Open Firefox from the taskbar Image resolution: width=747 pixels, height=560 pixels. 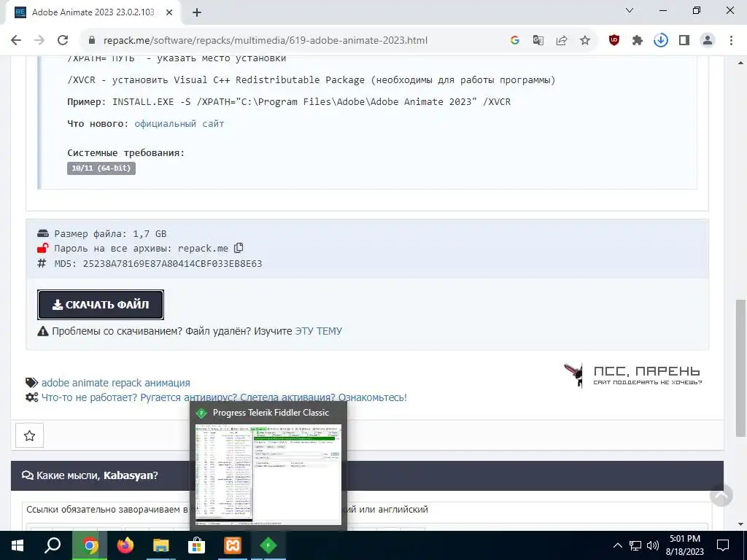(125, 545)
